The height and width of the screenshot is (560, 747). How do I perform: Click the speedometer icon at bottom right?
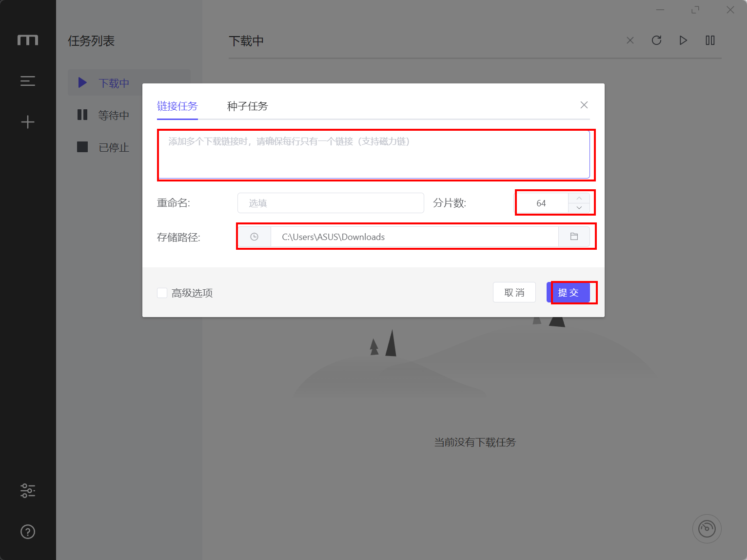coord(707,529)
